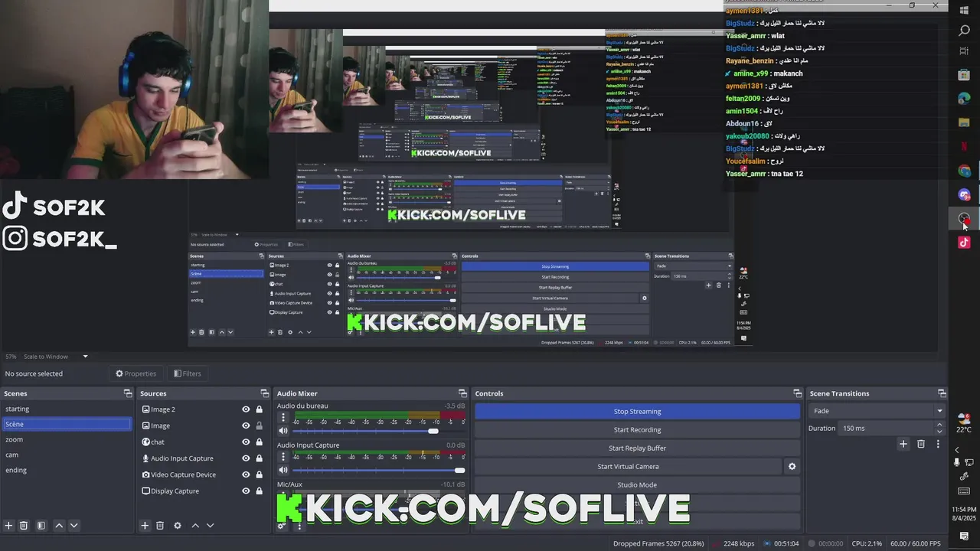The width and height of the screenshot is (980, 551).
Task: Hide the chat source
Action: 246,442
